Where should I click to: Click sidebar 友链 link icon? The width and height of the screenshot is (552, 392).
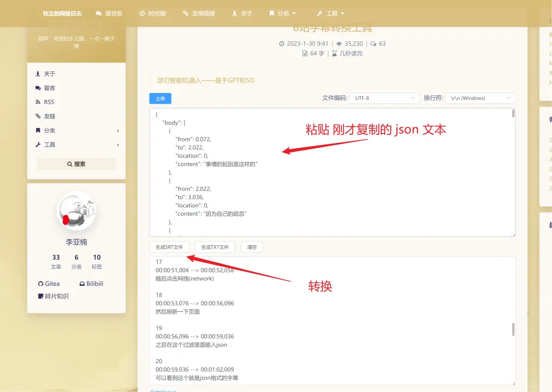(x=38, y=116)
